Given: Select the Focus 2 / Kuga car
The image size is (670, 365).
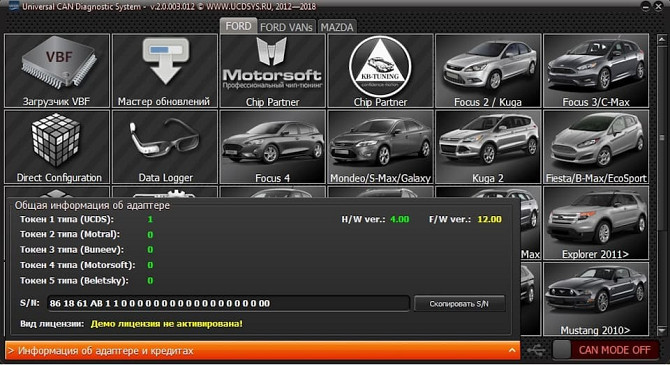Looking at the screenshot, I should pos(488,71).
